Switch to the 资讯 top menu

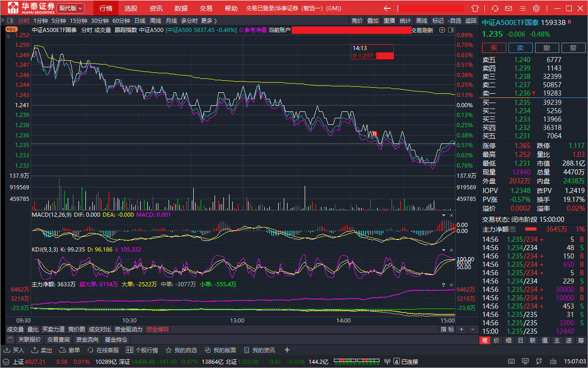(x=156, y=8)
